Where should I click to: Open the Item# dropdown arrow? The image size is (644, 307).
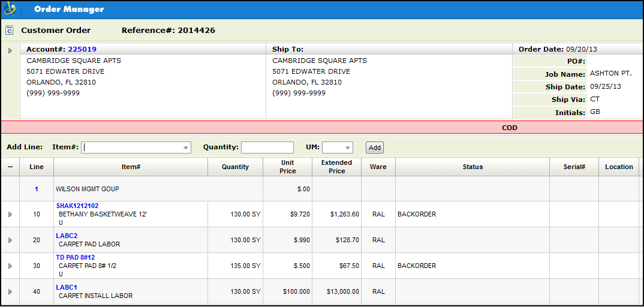coord(186,148)
